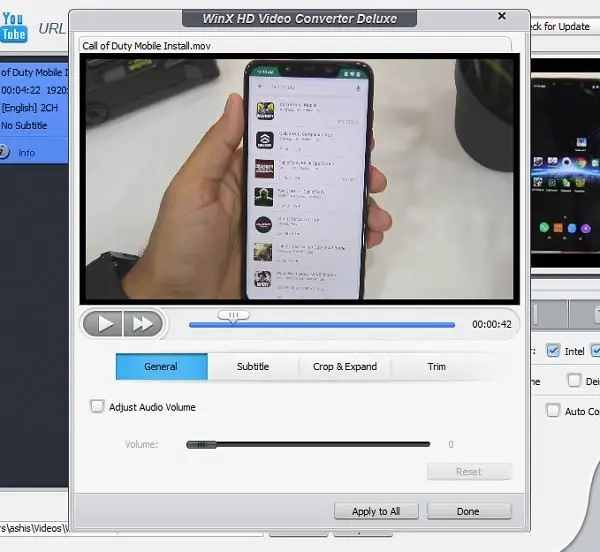This screenshot has width=600, height=552.
Task: Click the video preview frame
Action: [299, 179]
